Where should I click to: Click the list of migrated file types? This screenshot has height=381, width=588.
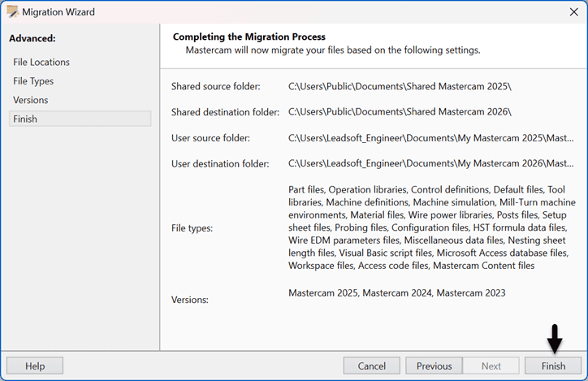click(431, 227)
